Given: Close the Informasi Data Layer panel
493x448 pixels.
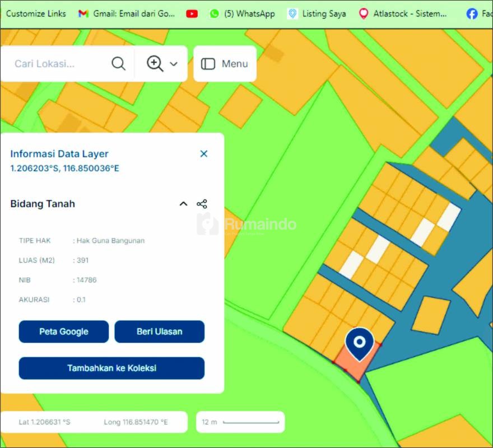Looking at the screenshot, I should pyautogui.click(x=204, y=153).
